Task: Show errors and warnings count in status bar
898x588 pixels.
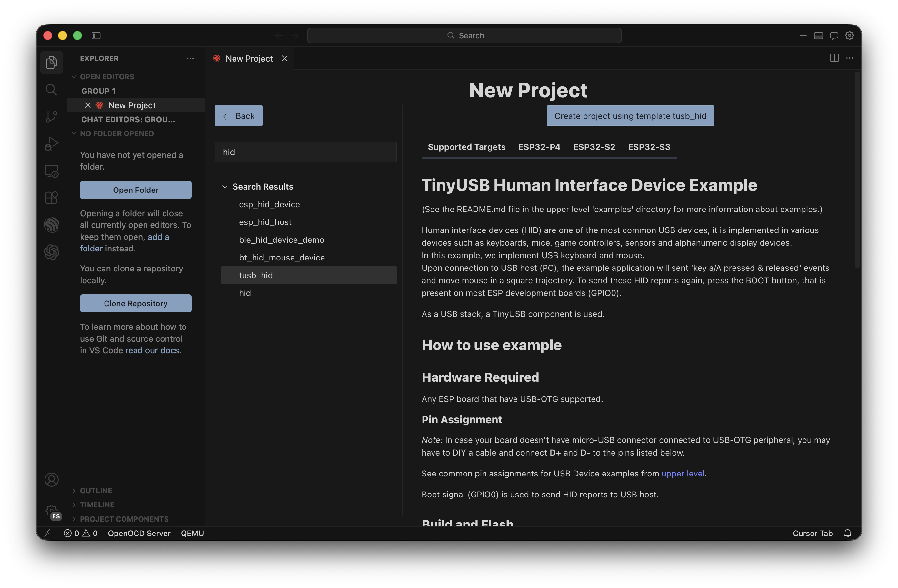Action: (x=80, y=533)
